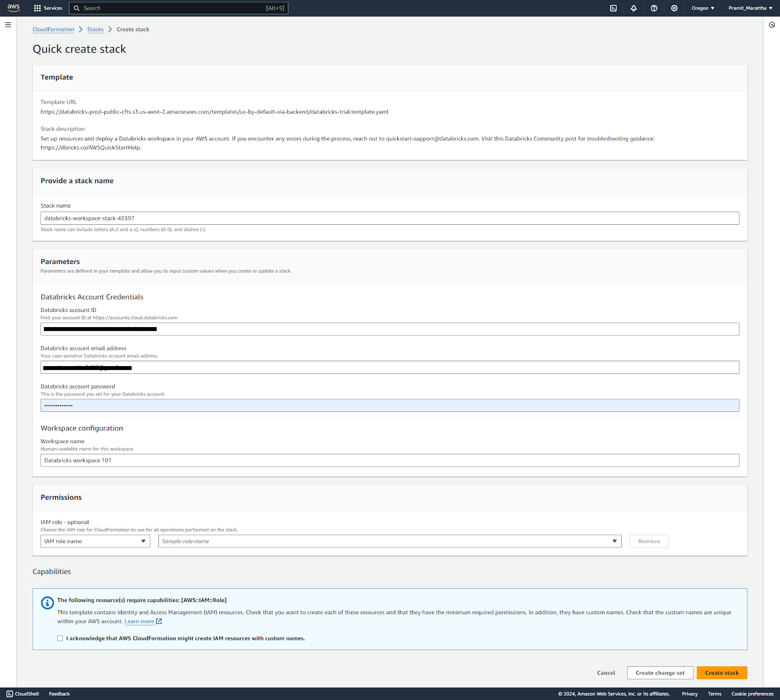The height and width of the screenshot is (700, 780).
Task: Open Privacy footer link
Action: coord(690,694)
